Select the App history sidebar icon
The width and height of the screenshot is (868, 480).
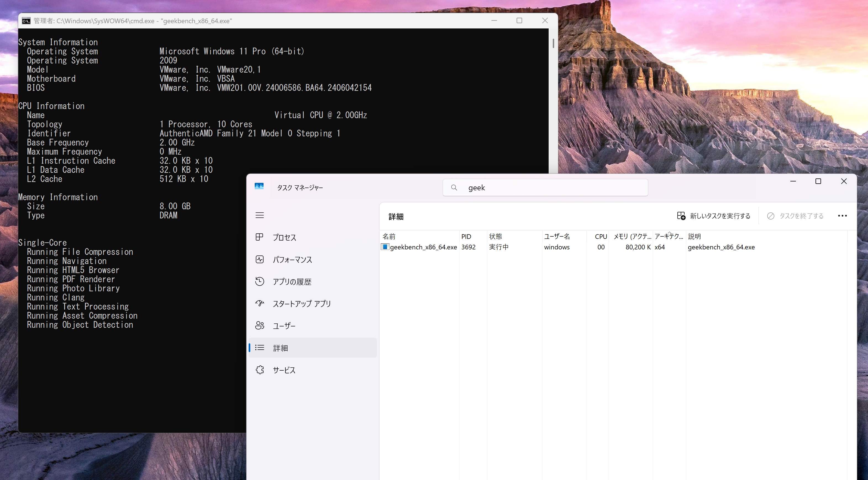pos(259,281)
